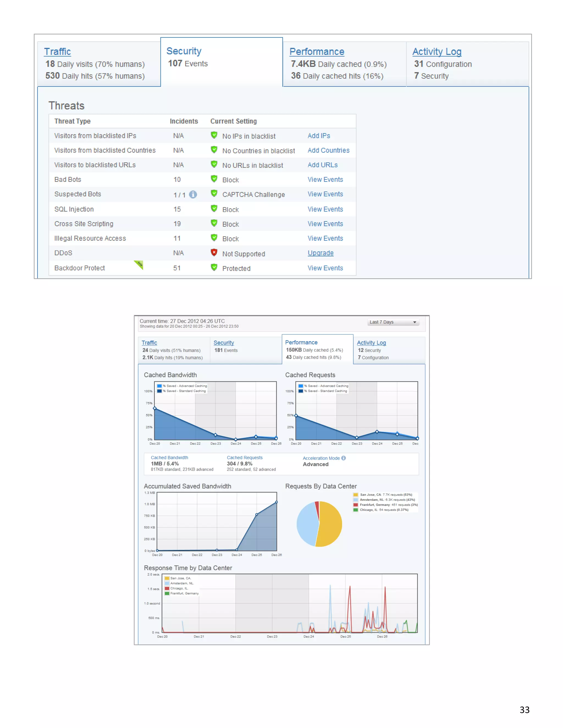This screenshot has width=563, height=728.
Task: Click the Acceleration Mode info icon
Action: tap(344, 458)
